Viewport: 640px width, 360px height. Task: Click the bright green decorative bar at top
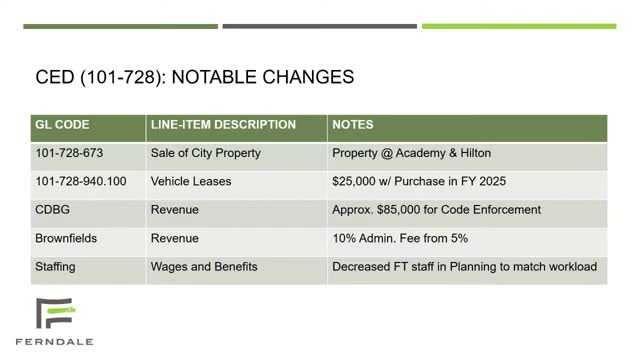click(x=519, y=27)
